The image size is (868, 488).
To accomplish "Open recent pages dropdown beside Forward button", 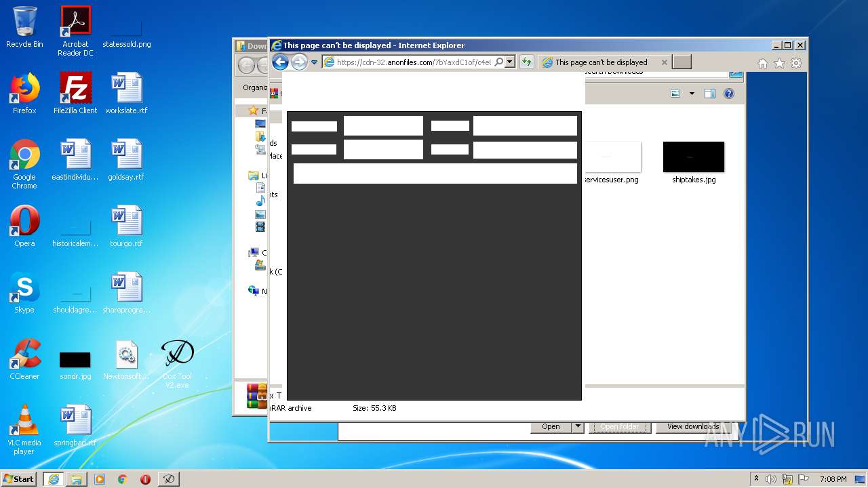I will coord(314,62).
